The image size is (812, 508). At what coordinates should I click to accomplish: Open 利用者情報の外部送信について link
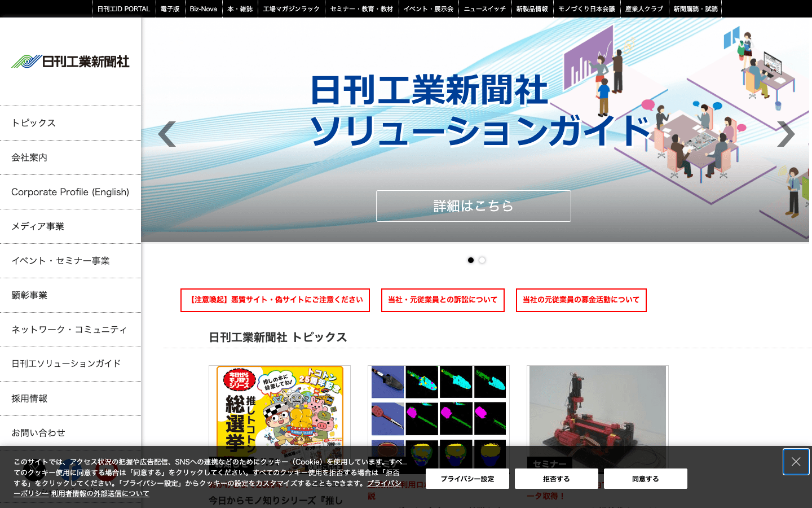100,494
